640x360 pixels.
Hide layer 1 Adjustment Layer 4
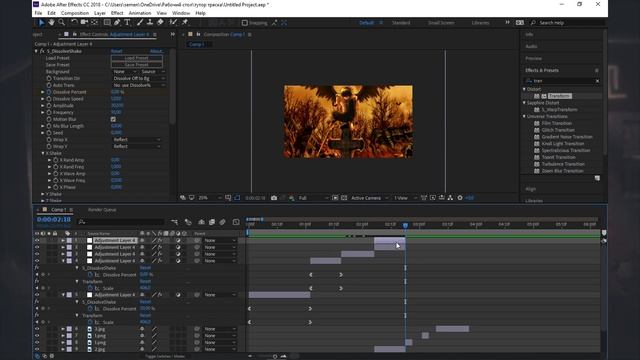point(37,240)
